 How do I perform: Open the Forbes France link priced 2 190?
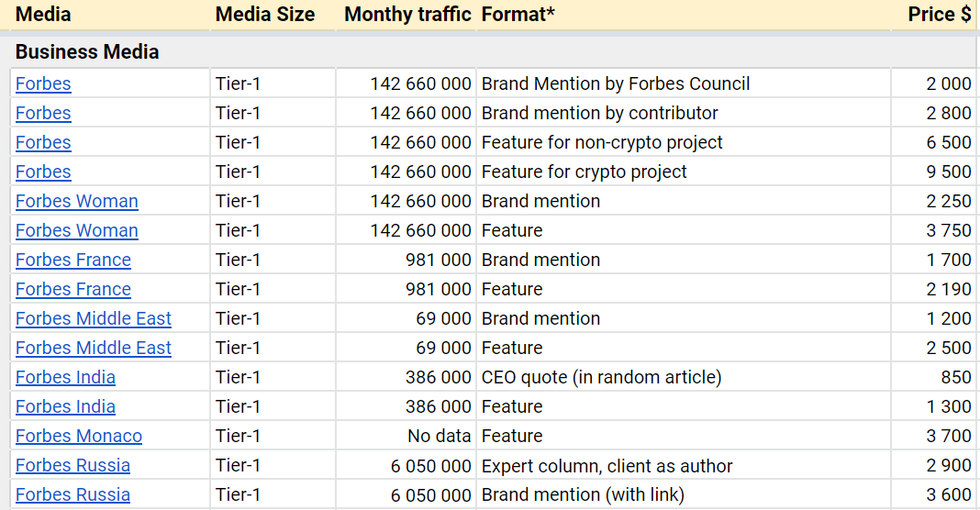coord(73,289)
